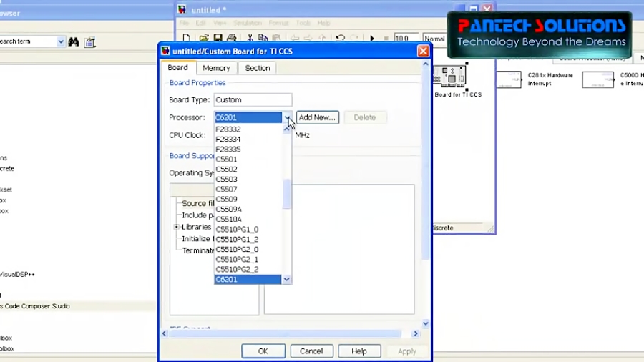
Task: Select C281x Hardware Interrupt block
Action: [509, 79]
